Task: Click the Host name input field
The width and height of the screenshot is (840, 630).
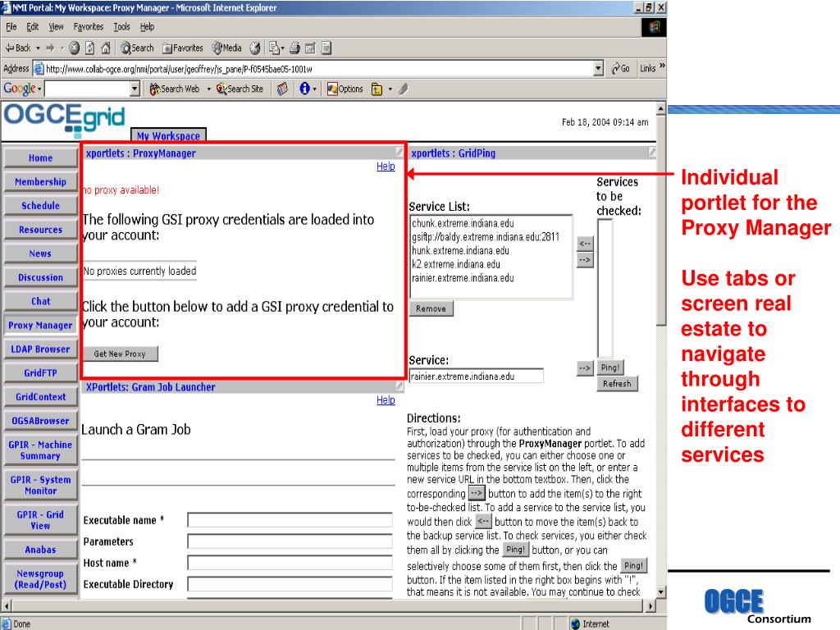Action: 290,563
